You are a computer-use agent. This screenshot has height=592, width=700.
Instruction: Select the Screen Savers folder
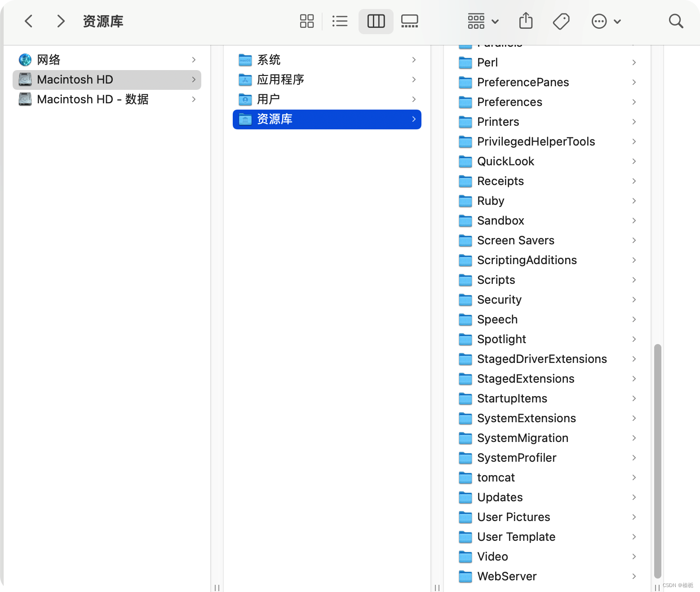click(547, 240)
